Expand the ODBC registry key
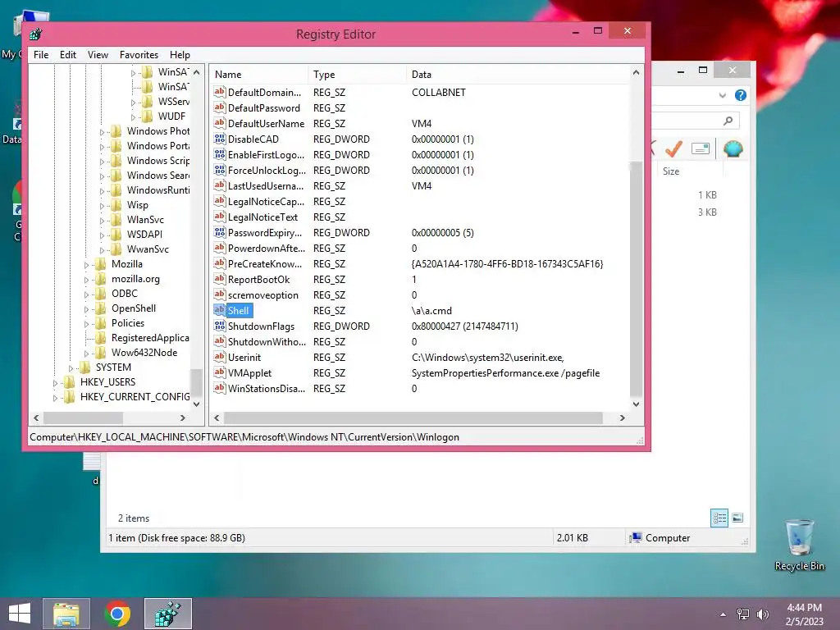 (x=86, y=294)
